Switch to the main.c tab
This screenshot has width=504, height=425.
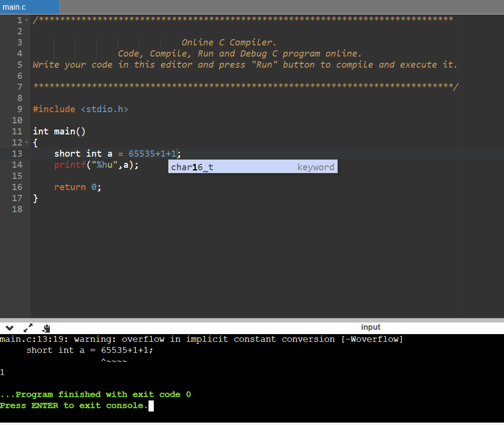tap(30, 7)
